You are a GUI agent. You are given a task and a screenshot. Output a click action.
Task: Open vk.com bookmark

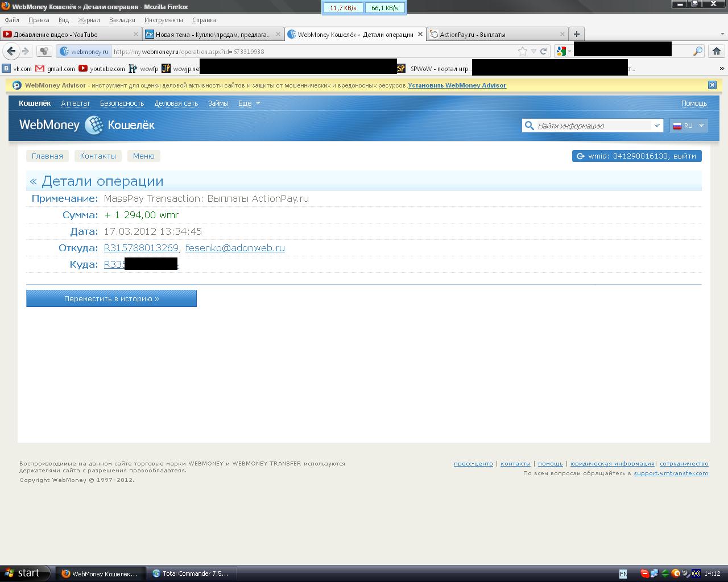[x=17, y=68]
